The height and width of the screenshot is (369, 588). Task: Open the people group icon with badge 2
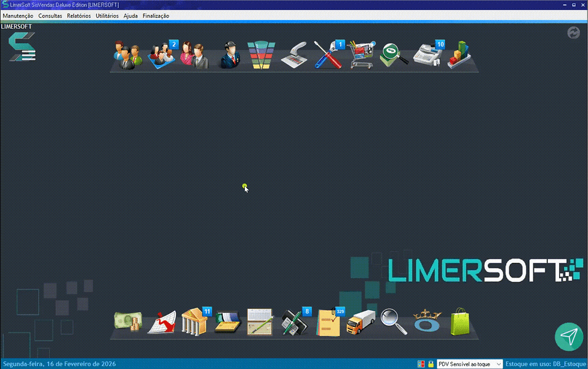coord(162,55)
